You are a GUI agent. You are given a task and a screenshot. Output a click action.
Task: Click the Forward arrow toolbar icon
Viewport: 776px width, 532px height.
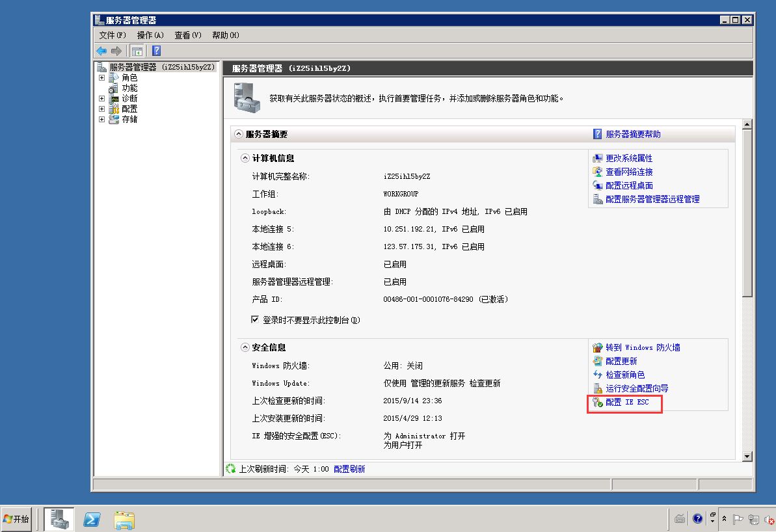tap(116, 51)
